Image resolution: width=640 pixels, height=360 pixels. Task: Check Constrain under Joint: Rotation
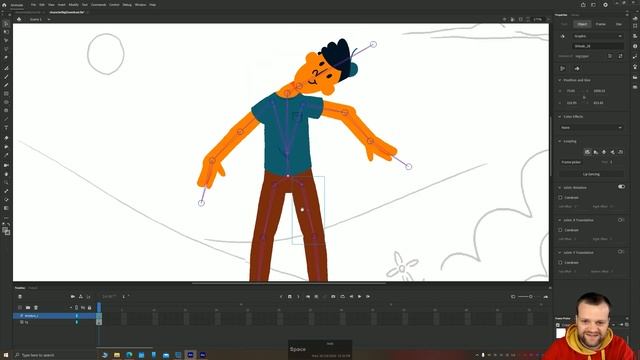pos(560,198)
